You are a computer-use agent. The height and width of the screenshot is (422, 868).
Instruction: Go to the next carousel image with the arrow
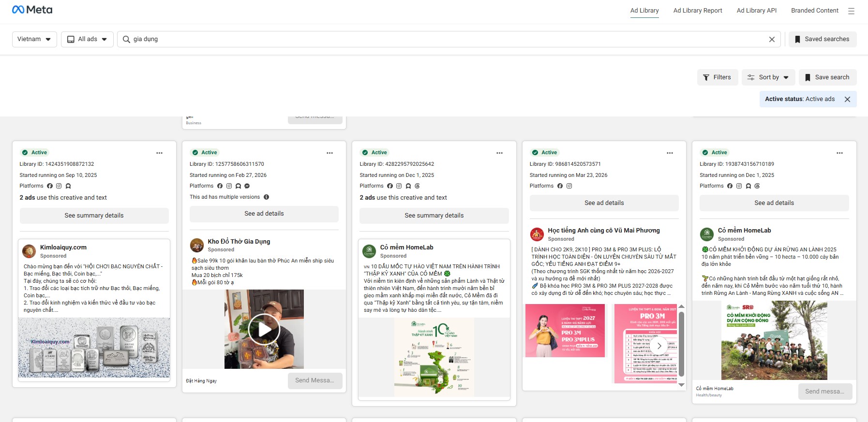pos(659,346)
